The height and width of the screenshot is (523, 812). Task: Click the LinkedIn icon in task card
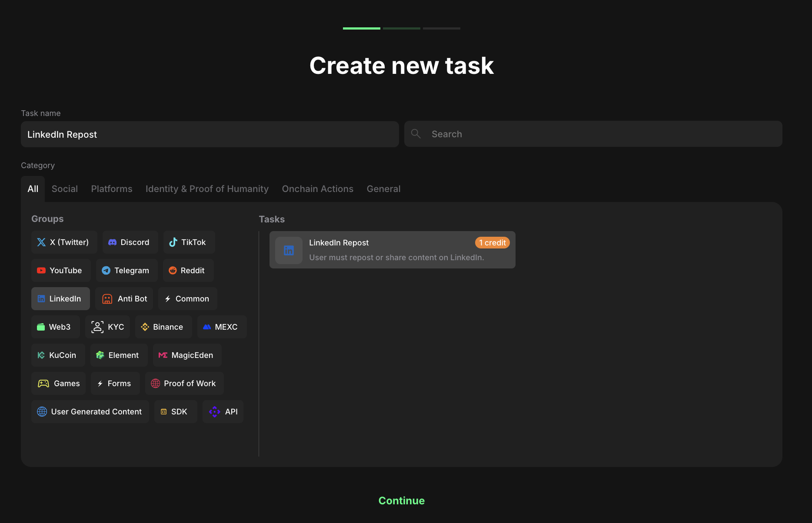click(289, 250)
